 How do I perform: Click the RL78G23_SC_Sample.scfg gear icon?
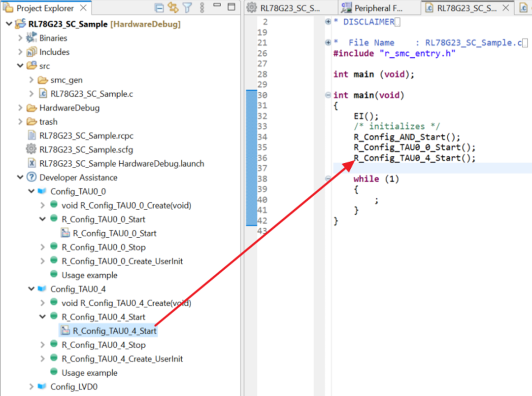(x=31, y=149)
